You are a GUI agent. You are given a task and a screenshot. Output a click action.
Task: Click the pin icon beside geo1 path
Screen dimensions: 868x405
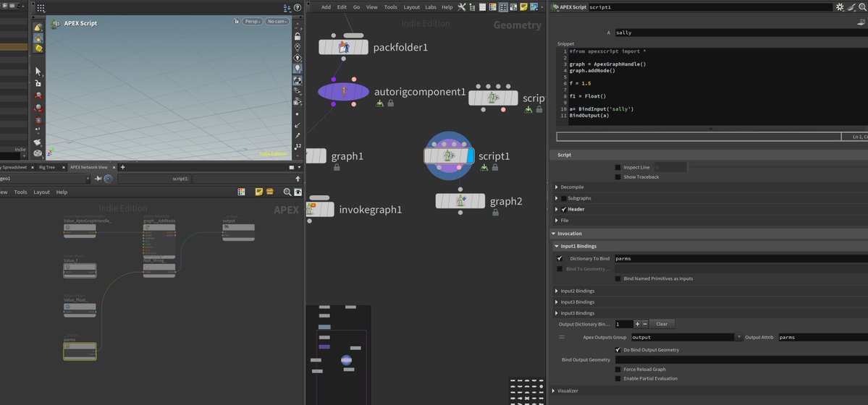[98, 179]
